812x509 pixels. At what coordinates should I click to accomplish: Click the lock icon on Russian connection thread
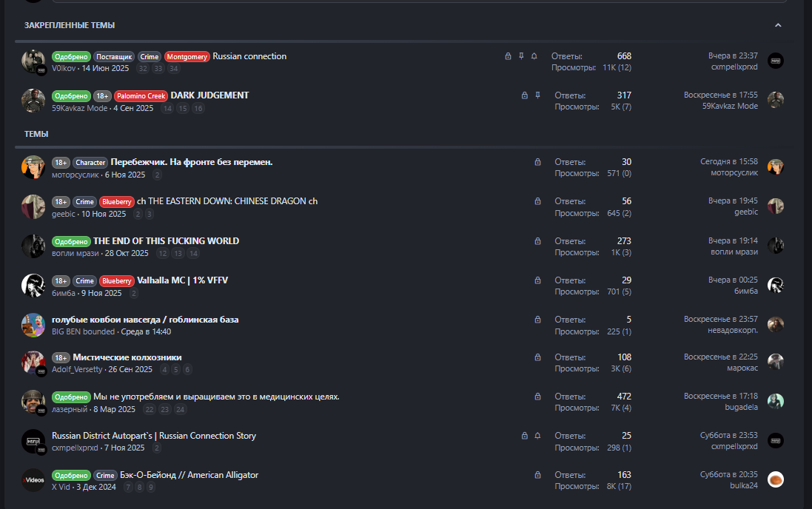click(x=508, y=56)
